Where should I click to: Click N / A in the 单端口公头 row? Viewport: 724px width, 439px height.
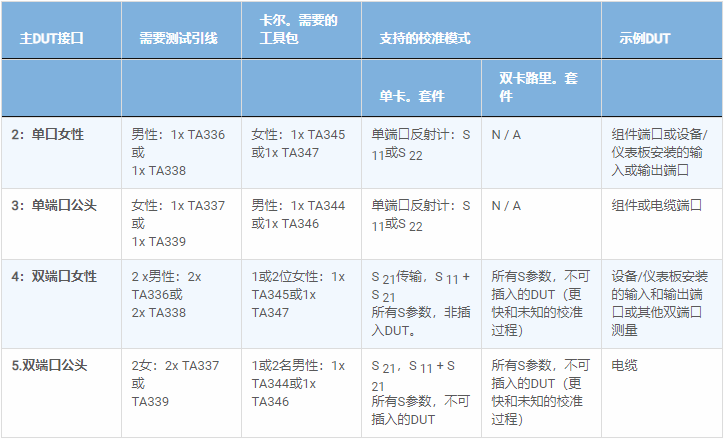(506, 206)
